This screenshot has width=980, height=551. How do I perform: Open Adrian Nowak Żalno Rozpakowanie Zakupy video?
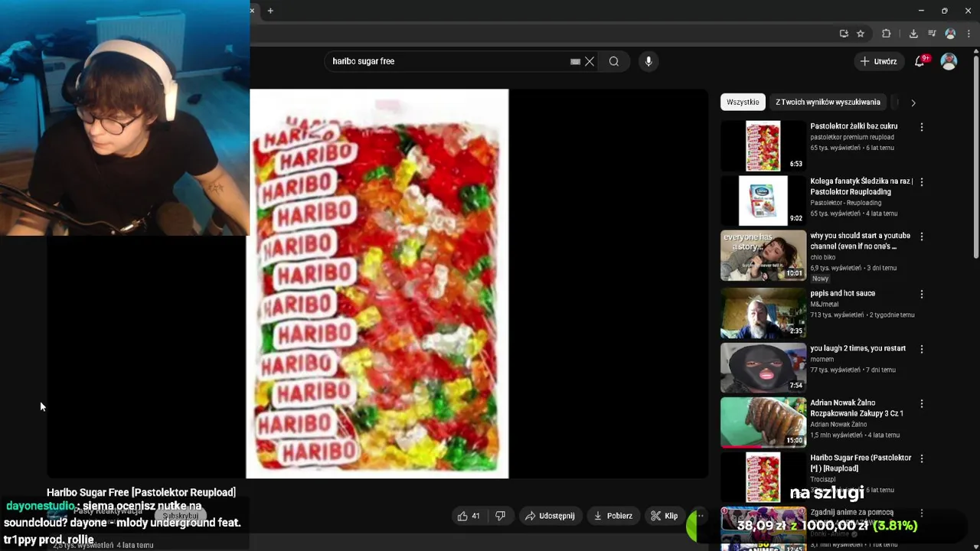857,408
